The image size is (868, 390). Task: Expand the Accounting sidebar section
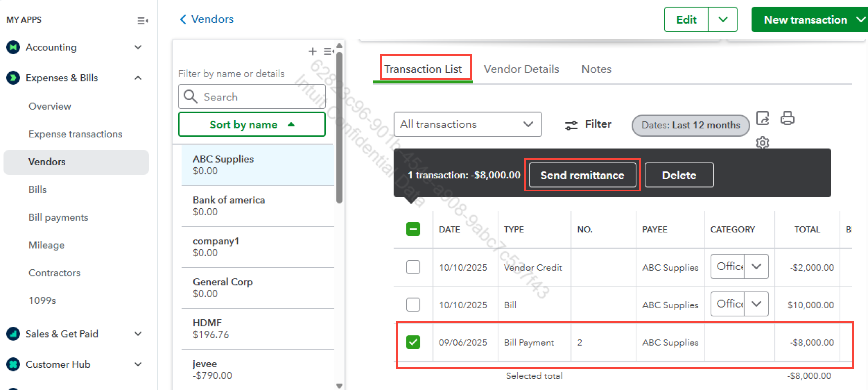(x=138, y=47)
